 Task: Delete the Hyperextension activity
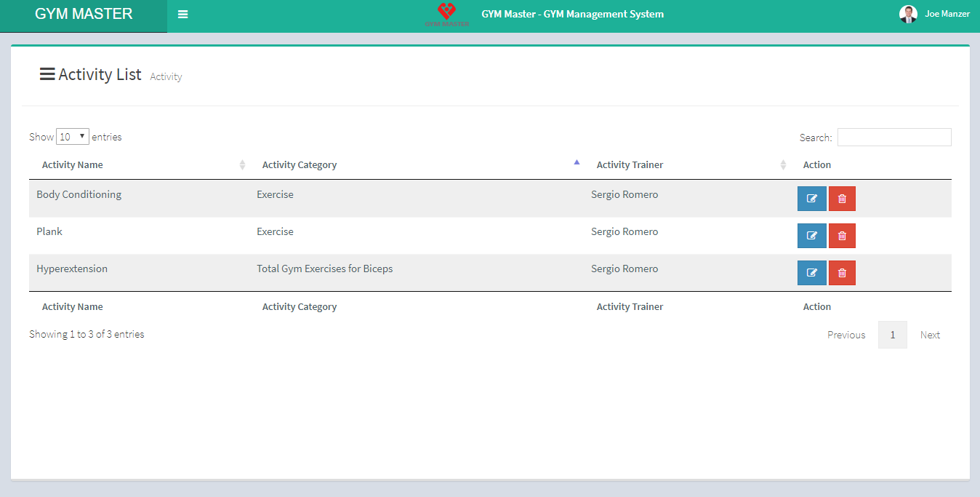pos(842,273)
